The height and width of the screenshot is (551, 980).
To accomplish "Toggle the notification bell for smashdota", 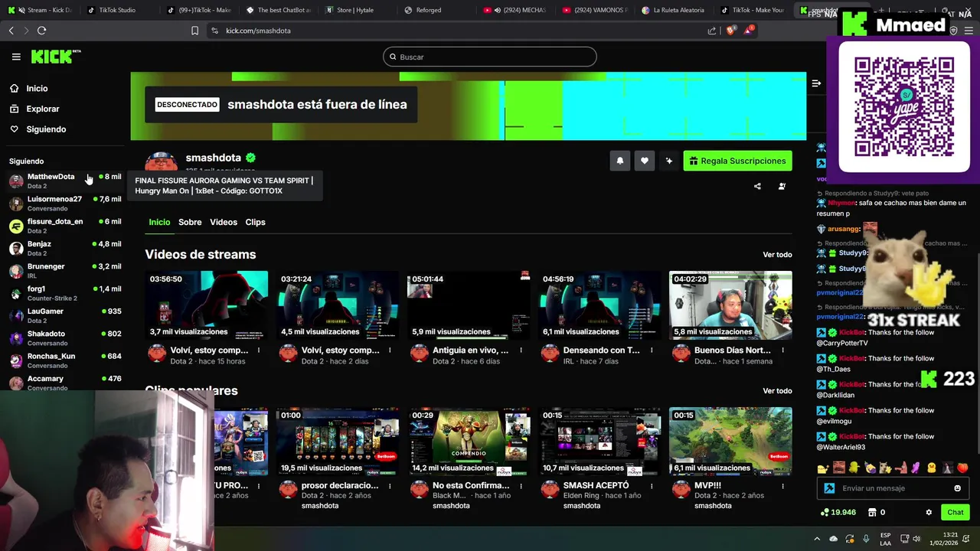I will 620,161.
